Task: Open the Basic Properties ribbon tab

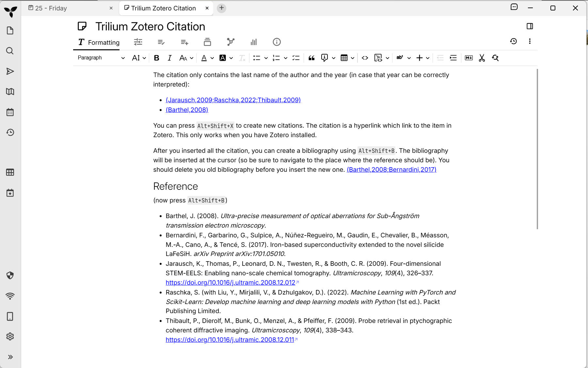Action: (138, 42)
